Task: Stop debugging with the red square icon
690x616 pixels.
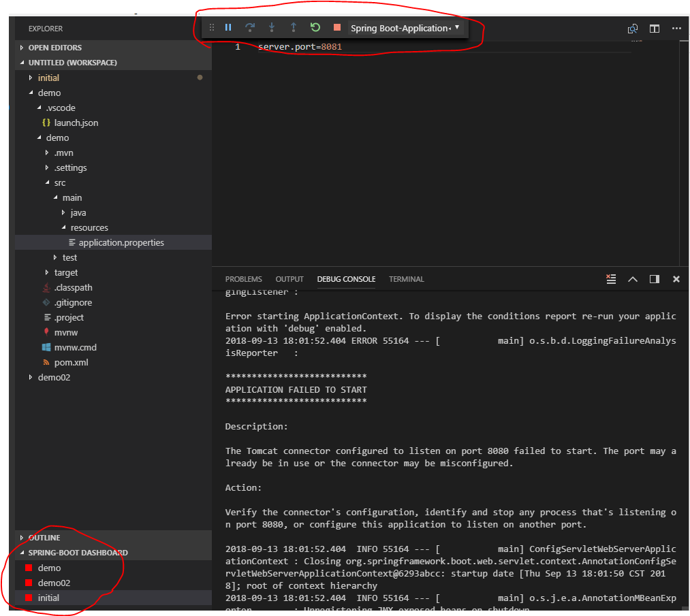Action: coord(335,27)
